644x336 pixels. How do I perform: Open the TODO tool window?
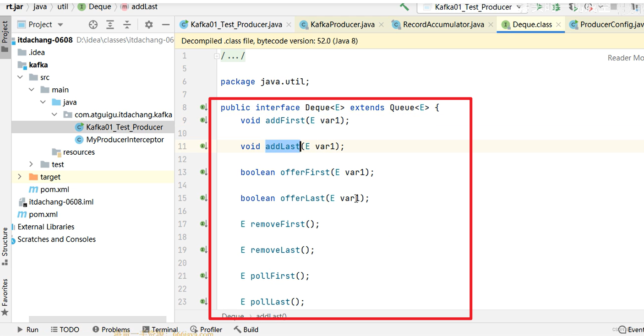coord(65,330)
